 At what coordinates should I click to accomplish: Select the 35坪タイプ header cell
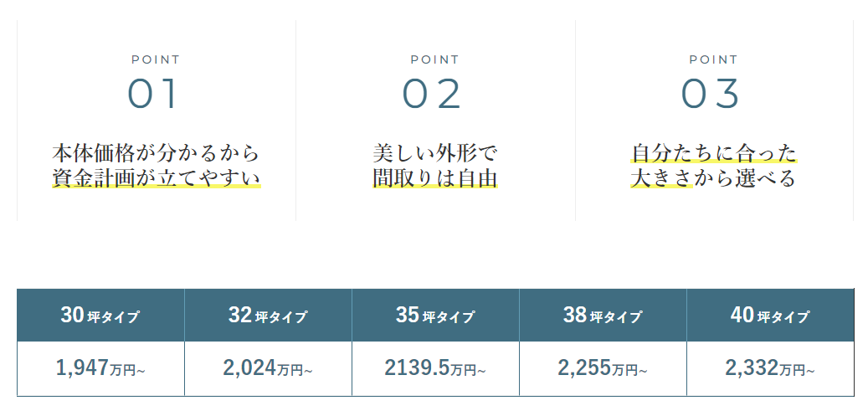[435, 316]
